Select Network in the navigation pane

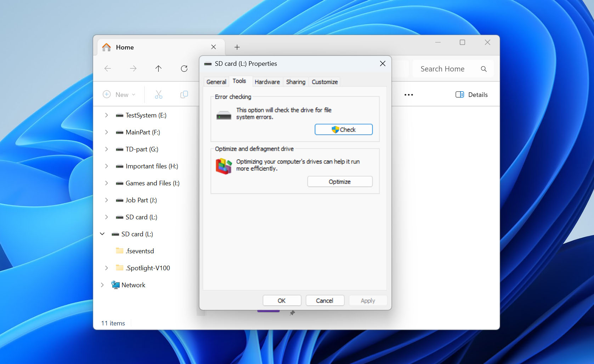133,285
